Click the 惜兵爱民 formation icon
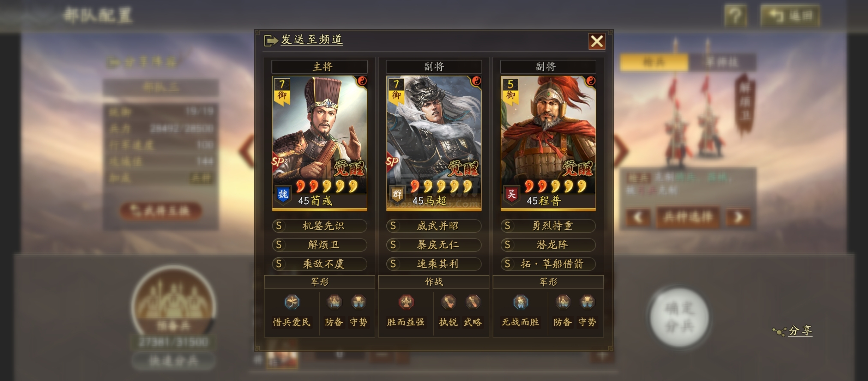This screenshot has width=868, height=381. 292,302
